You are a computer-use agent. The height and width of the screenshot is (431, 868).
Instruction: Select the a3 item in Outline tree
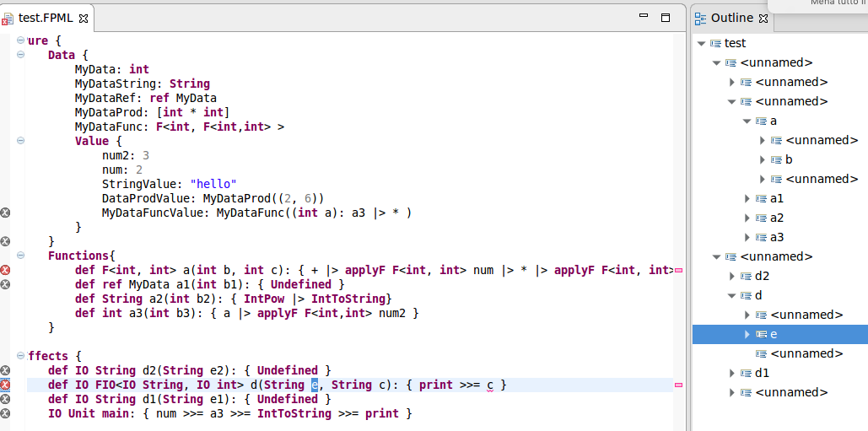777,237
